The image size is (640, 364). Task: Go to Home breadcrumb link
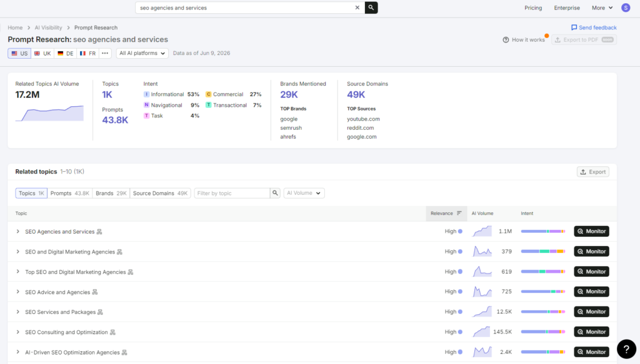coord(15,27)
